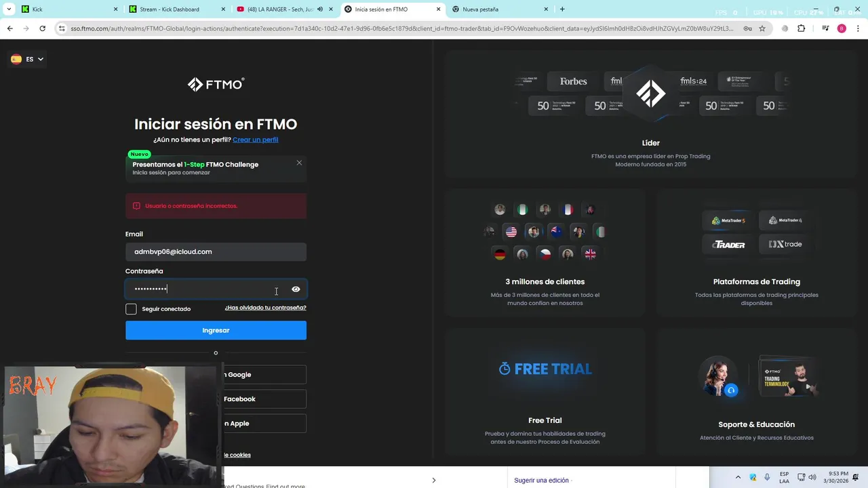Click the United States flag icon
Screen dimensions: 868x488
click(x=511, y=232)
